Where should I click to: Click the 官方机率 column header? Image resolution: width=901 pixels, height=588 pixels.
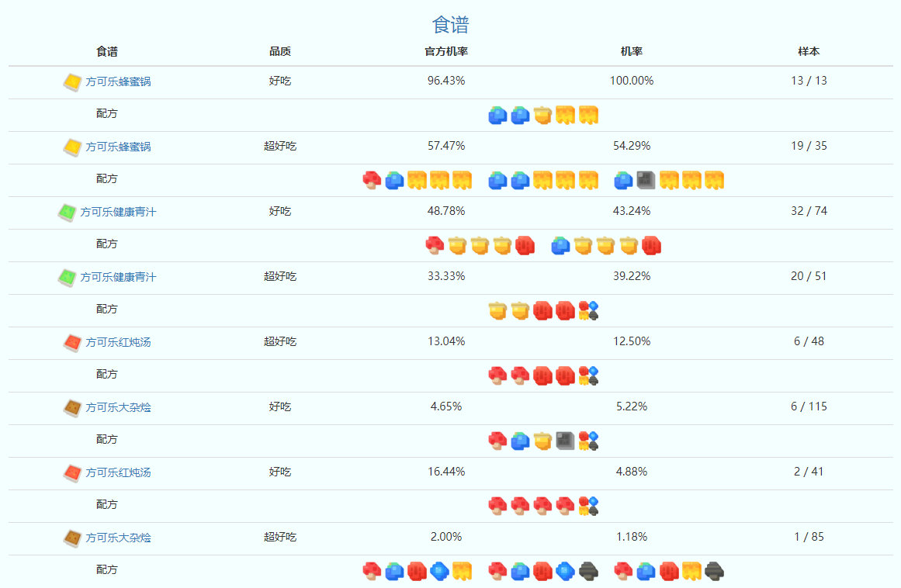446,52
